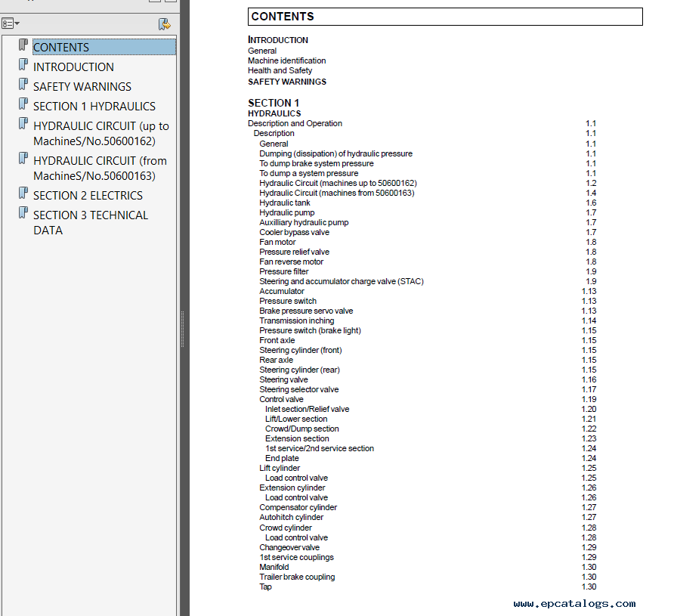
Task: Select the 'Lift cylinder' contents entry
Action: coord(280,468)
